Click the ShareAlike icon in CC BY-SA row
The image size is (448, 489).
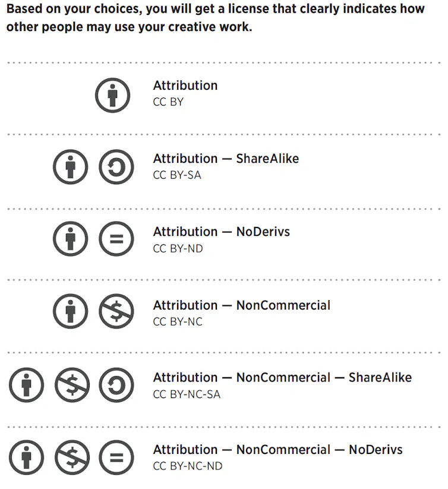[x=116, y=167]
